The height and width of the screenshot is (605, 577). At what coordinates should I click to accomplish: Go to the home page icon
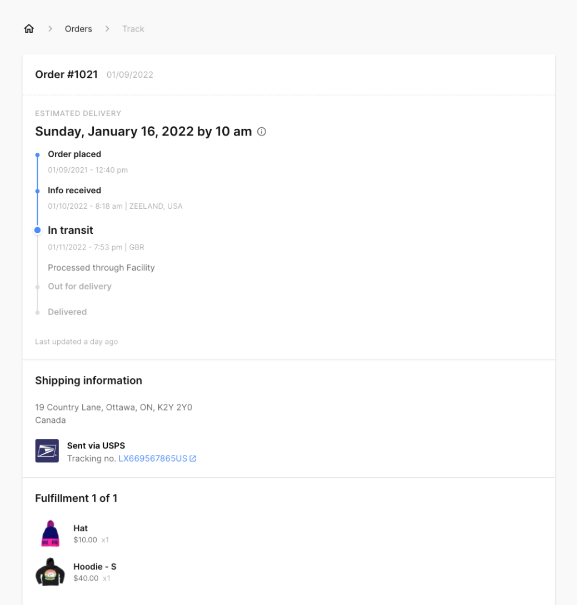[x=29, y=29]
